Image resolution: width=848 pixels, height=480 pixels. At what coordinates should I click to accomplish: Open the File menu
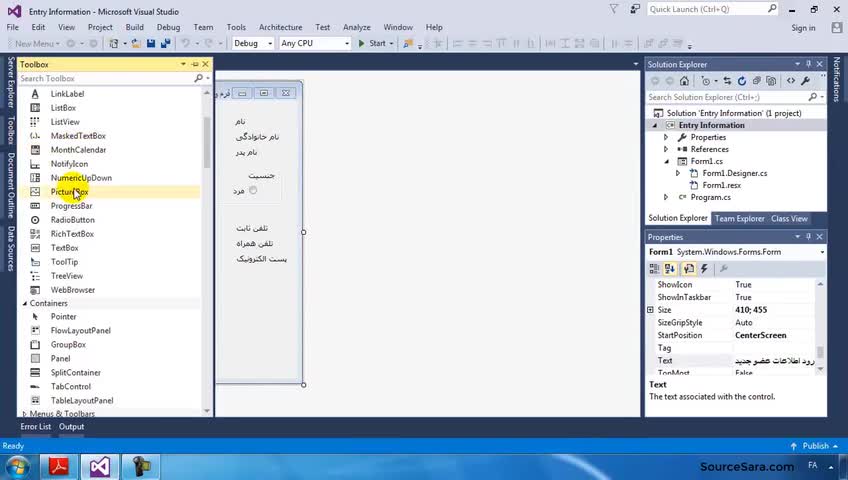click(x=12, y=27)
